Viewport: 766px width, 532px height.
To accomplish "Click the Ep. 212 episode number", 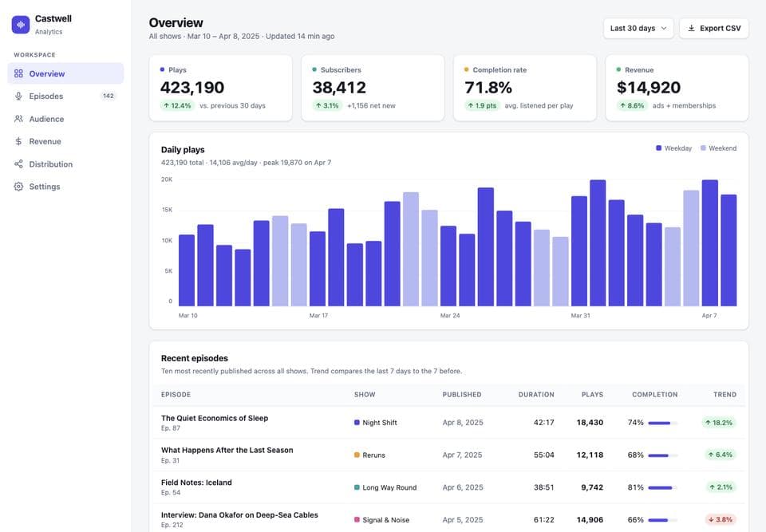I will [172, 525].
